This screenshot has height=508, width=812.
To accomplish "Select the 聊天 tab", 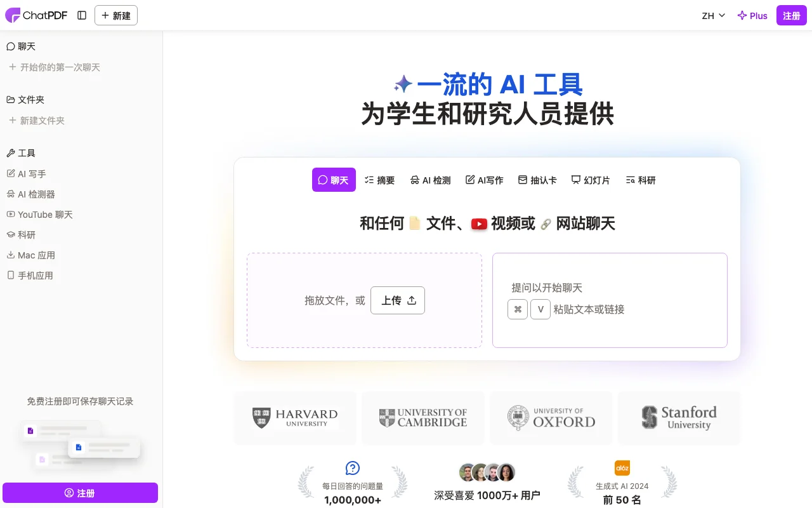I will pyautogui.click(x=334, y=180).
